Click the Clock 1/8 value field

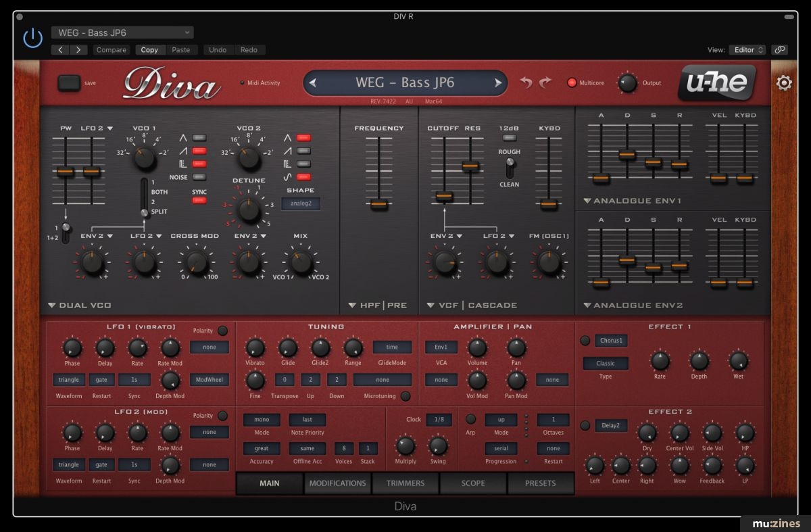439,420
